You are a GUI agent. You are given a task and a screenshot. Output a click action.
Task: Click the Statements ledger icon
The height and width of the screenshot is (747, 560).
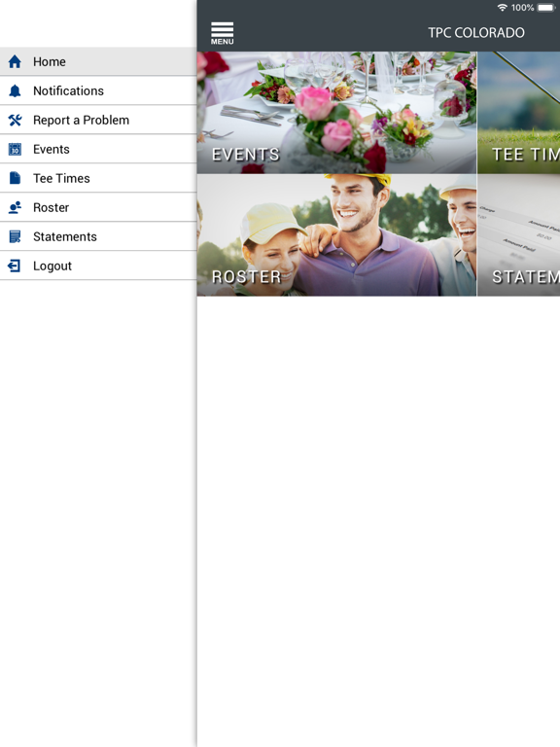[x=15, y=236]
